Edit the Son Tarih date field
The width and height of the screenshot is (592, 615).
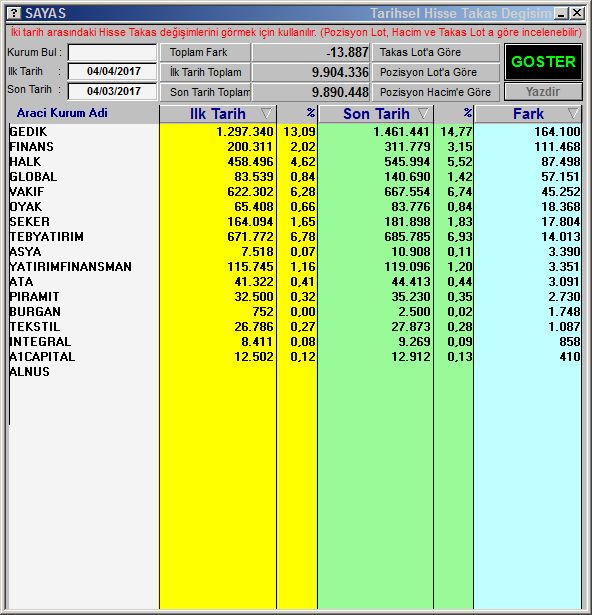[x=112, y=91]
